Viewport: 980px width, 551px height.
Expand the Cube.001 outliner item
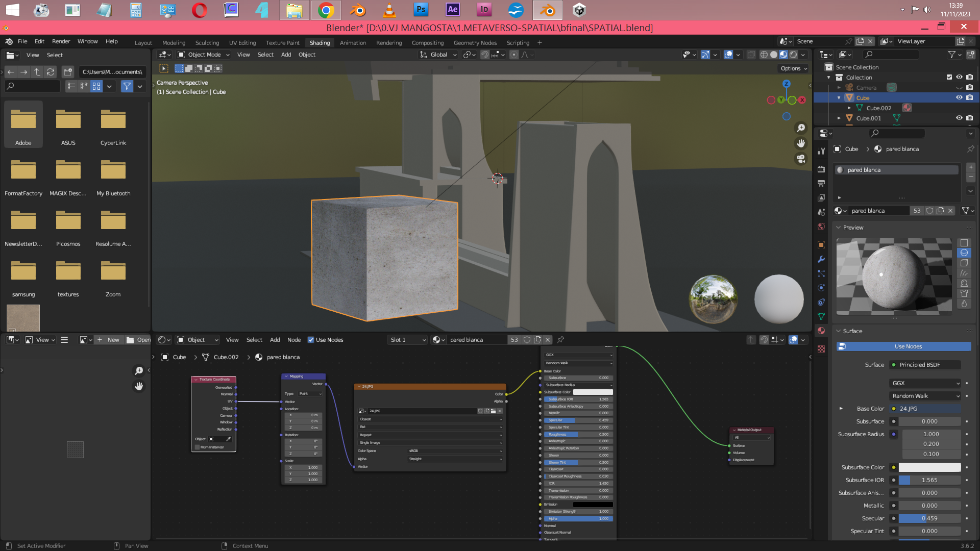click(839, 118)
